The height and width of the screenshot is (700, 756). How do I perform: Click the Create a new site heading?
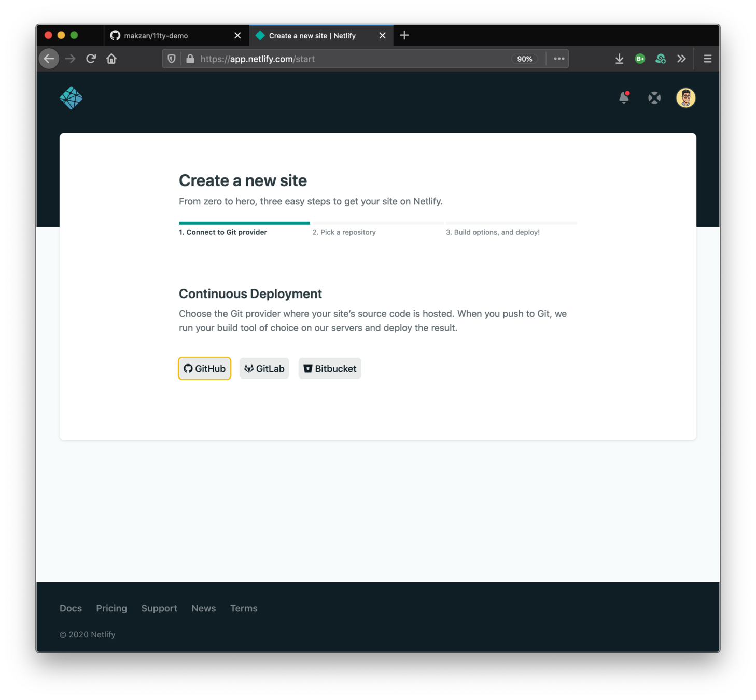tap(243, 180)
